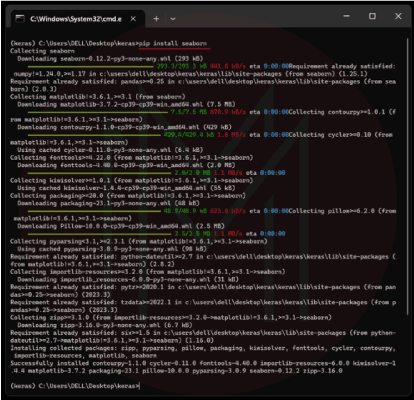Maximize the terminal window

point(372,16)
